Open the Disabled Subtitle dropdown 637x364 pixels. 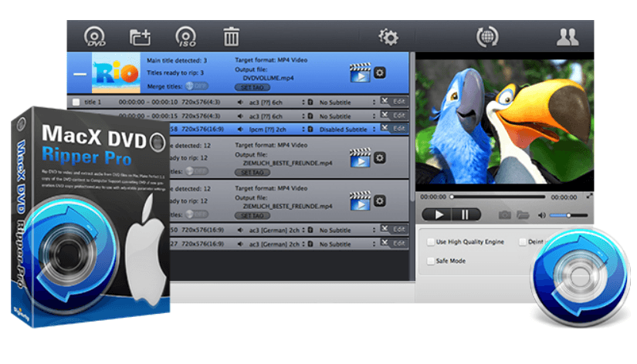point(374,129)
